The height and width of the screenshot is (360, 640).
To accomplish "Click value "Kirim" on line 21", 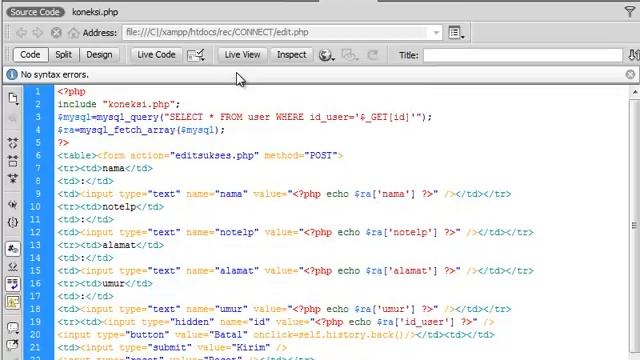I will (x=251, y=347).
